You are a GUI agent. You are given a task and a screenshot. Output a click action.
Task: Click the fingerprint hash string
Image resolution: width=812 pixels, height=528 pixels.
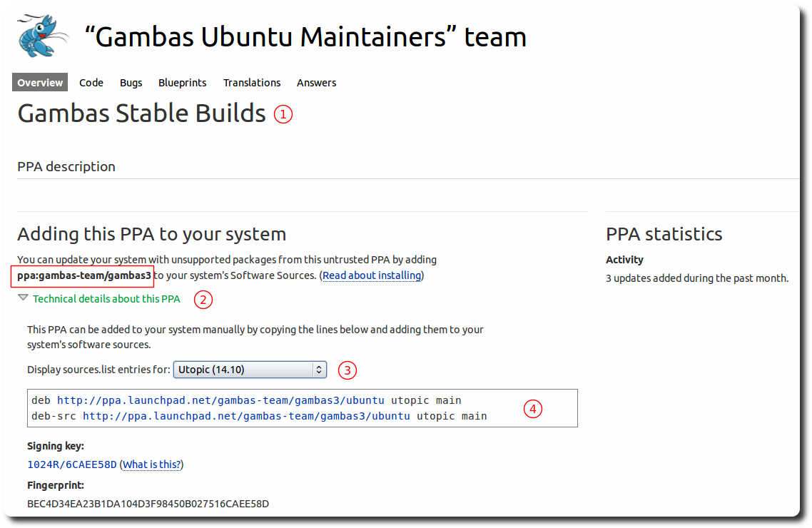click(148, 504)
